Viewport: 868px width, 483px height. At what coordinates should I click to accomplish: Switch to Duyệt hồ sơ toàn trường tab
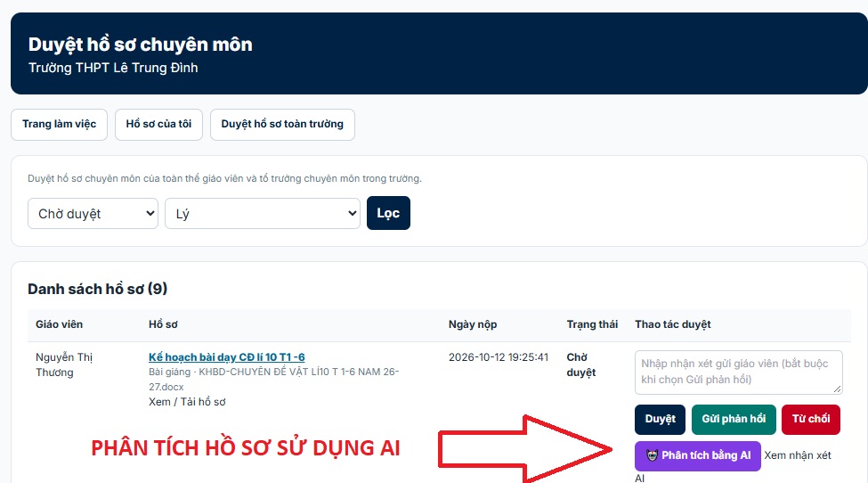(x=282, y=124)
